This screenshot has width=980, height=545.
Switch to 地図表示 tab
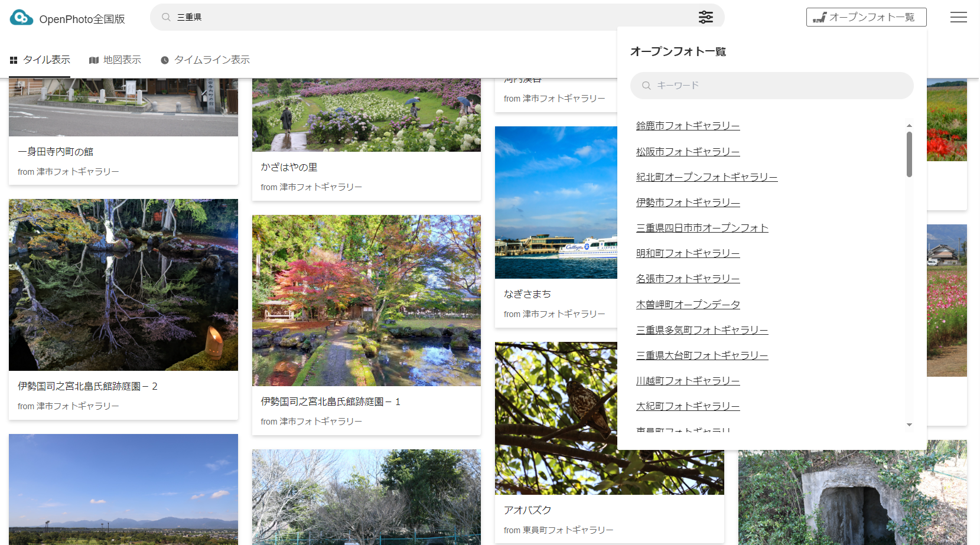point(115,60)
